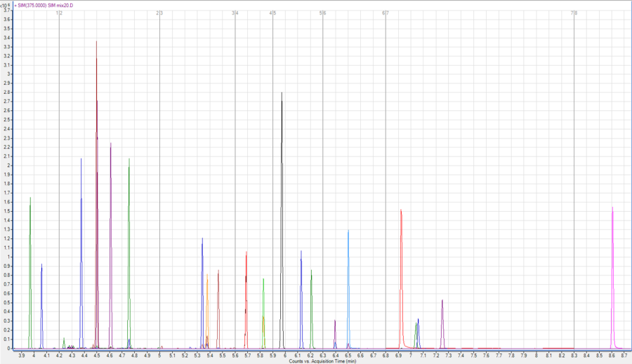Click the 7|8 time segment marker
The image size is (632, 364).
[x=574, y=13]
